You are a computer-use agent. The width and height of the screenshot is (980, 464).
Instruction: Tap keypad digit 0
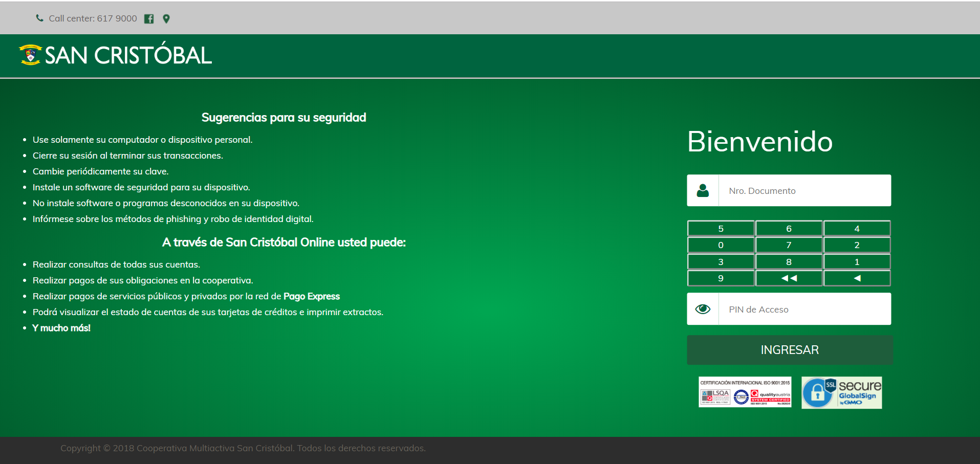[721, 245]
